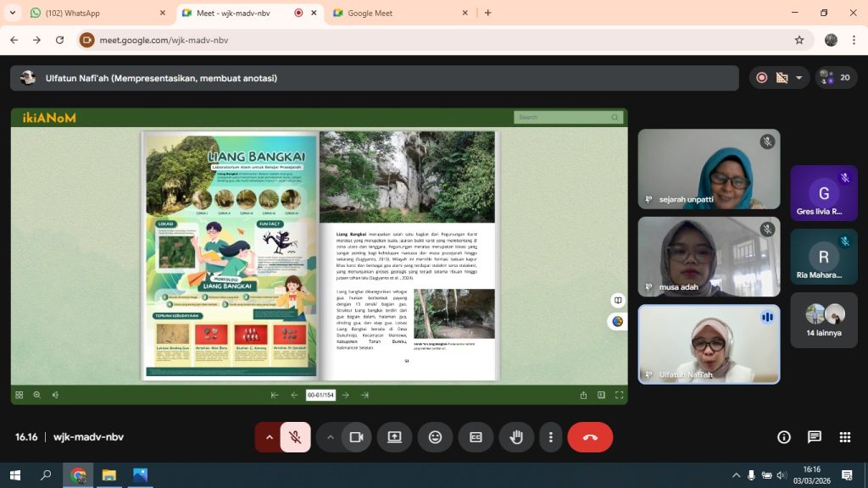Open the activities grid icon
The height and width of the screenshot is (488, 868).
click(x=844, y=437)
